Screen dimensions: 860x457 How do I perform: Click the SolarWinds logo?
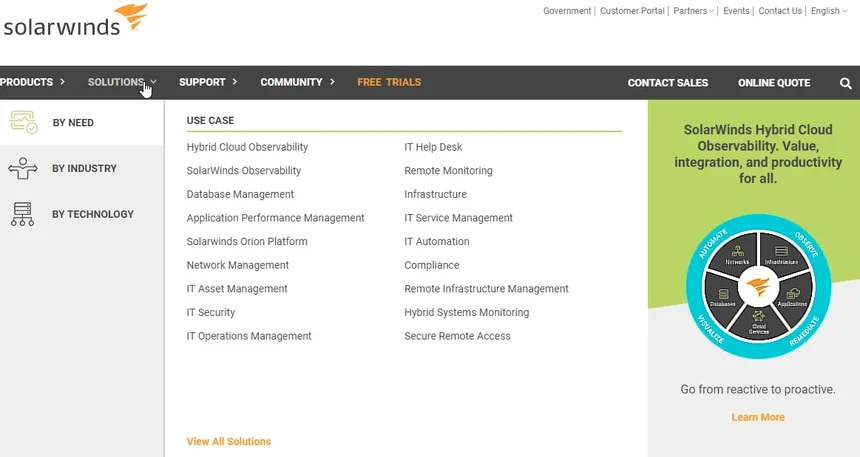[76, 21]
